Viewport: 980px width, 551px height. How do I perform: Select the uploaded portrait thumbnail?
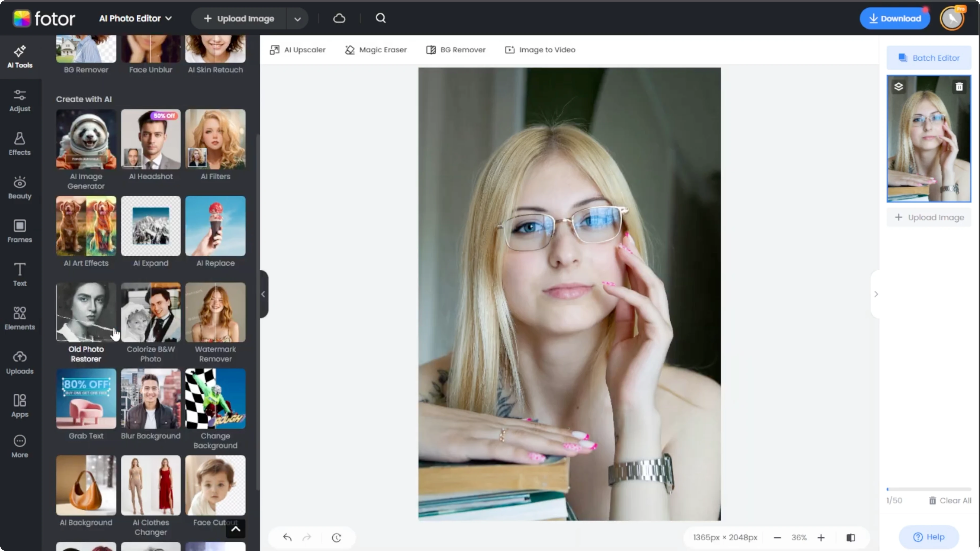[929, 139]
